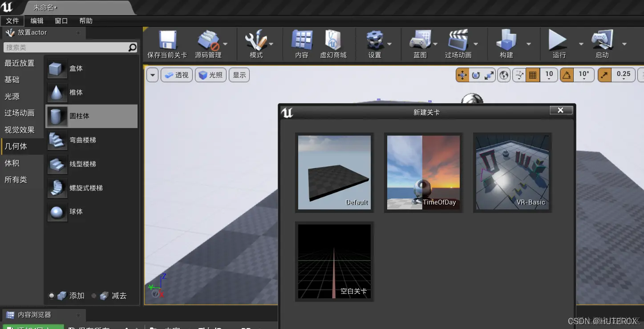This screenshot has height=329, width=644.
Task: Expand Source Control dropdown arrow
Action: point(226,44)
